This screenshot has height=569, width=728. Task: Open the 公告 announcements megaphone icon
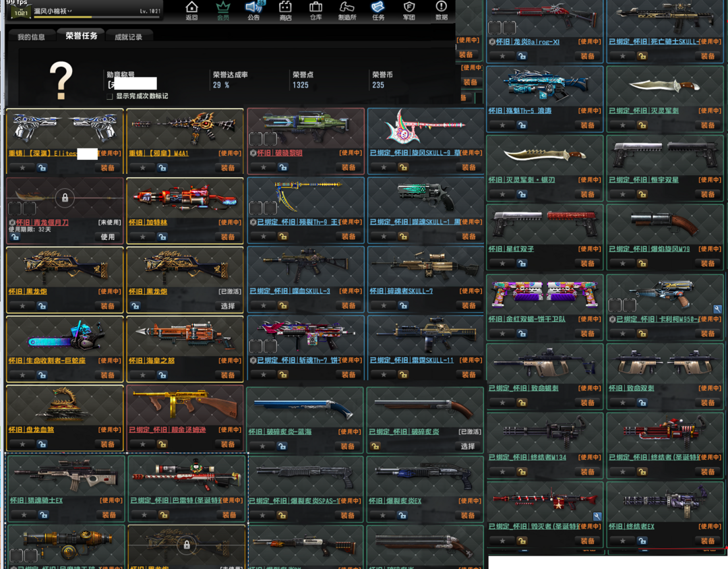[x=254, y=9]
